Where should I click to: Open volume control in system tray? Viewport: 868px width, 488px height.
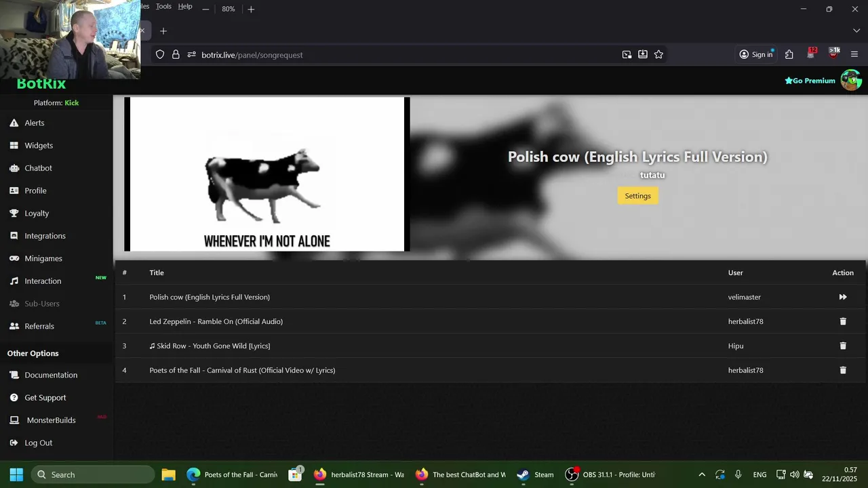click(x=794, y=474)
